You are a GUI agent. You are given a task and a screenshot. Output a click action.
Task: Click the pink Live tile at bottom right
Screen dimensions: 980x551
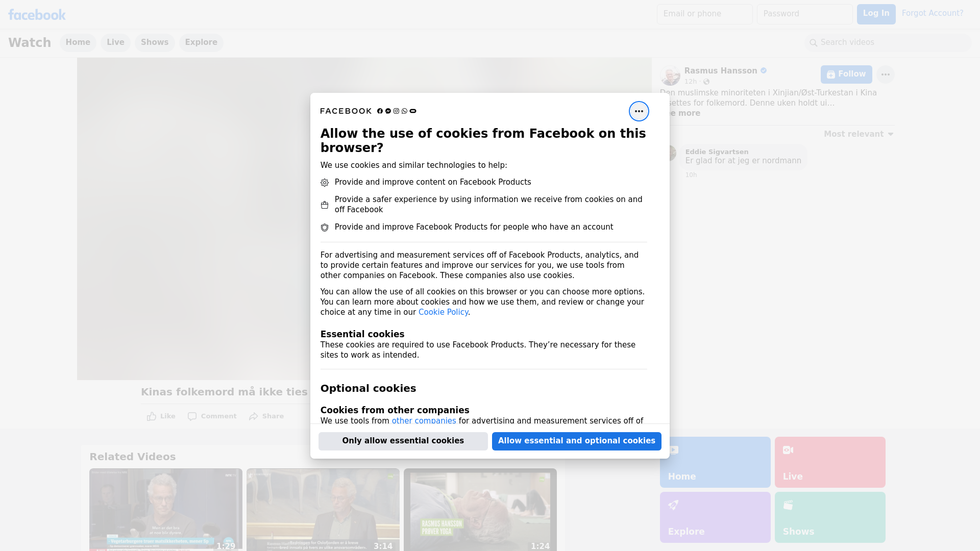pos(830,462)
